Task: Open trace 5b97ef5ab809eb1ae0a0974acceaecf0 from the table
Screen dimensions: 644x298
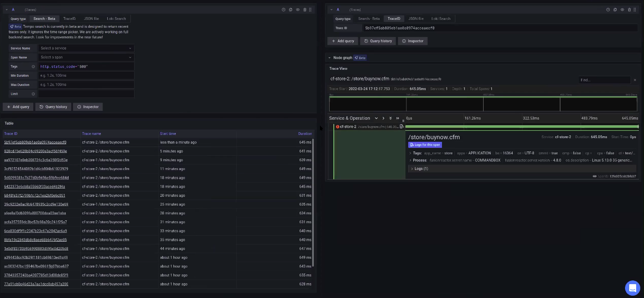Action: pos(35,142)
